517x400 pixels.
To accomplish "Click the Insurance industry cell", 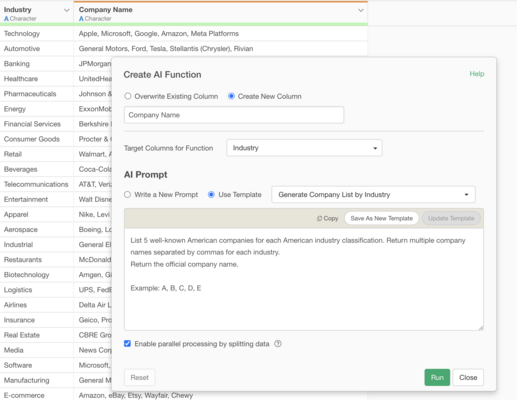I will click(x=37, y=320).
